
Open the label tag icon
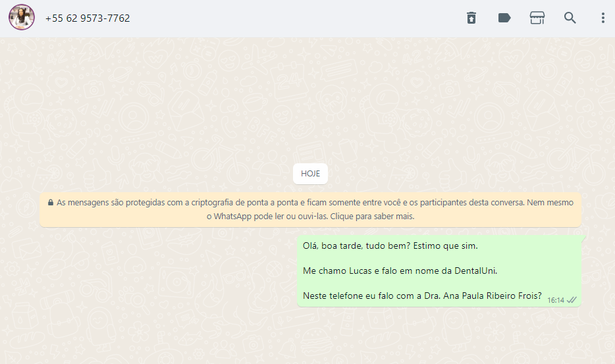tap(504, 18)
